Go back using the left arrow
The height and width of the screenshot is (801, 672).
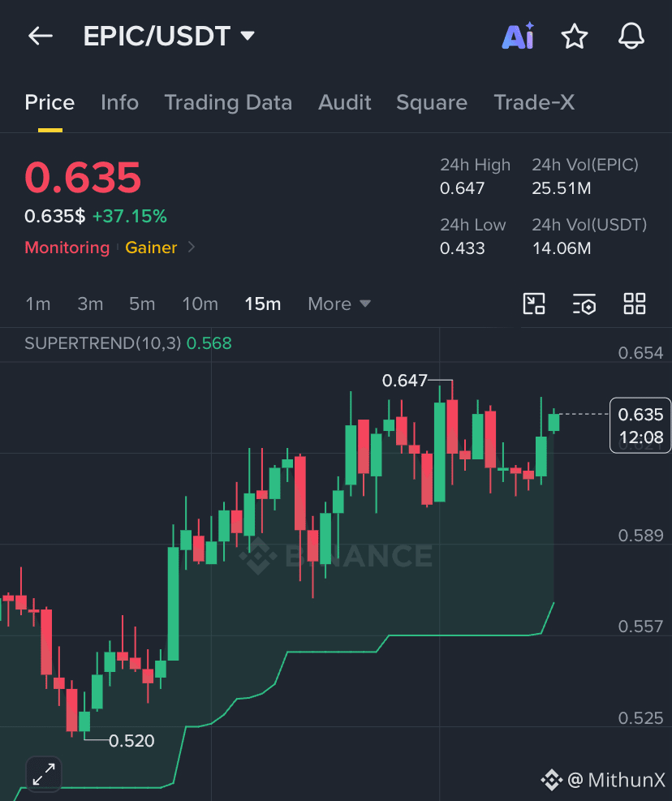[41, 37]
